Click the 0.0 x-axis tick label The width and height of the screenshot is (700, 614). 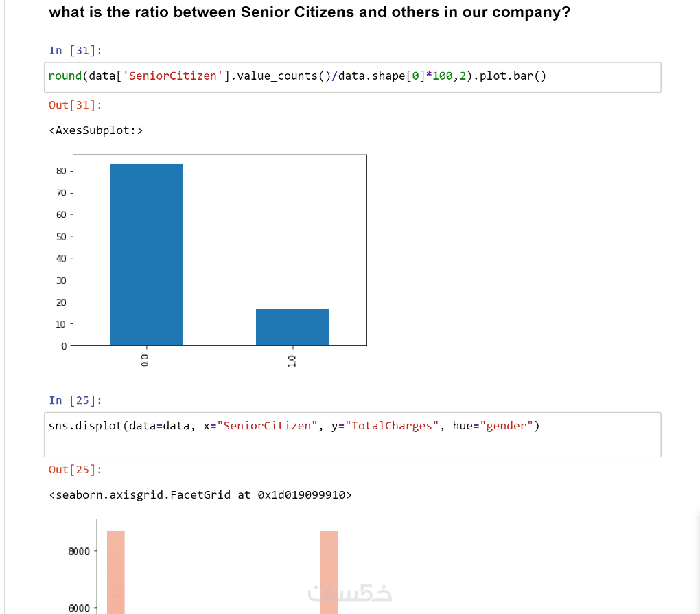145,360
